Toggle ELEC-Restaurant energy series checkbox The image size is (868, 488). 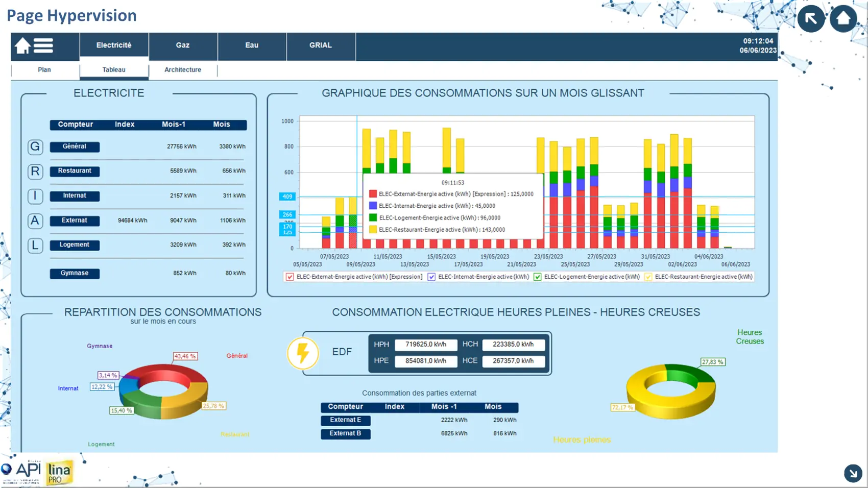pos(648,277)
